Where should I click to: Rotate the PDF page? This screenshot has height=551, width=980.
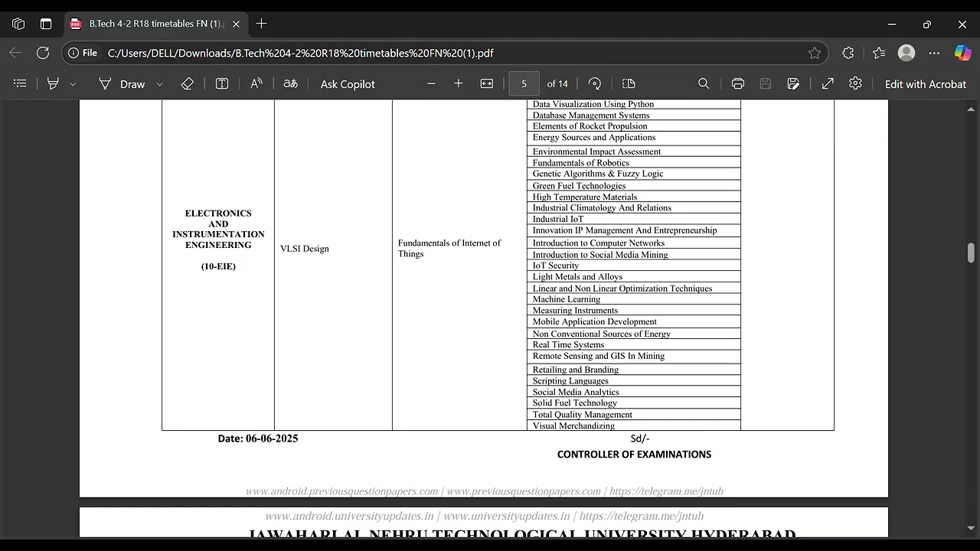(x=595, y=83)
